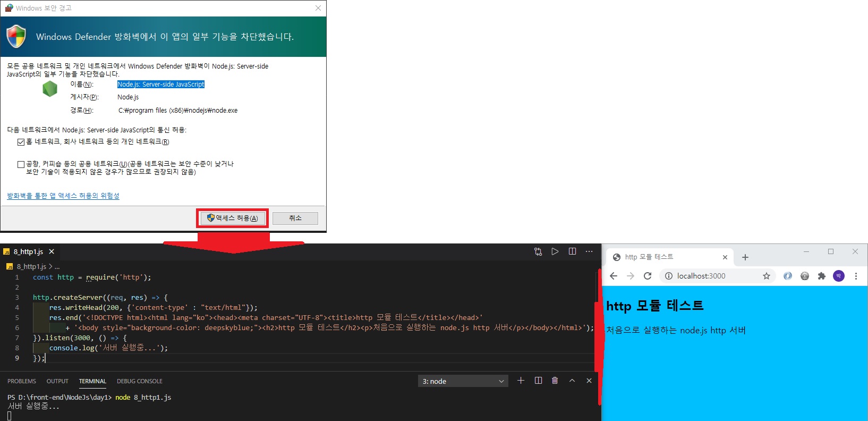This screenshot has height=421, width=868.
Task: Click 'res.writeHead' text on line 4
Action: point(76,307)
